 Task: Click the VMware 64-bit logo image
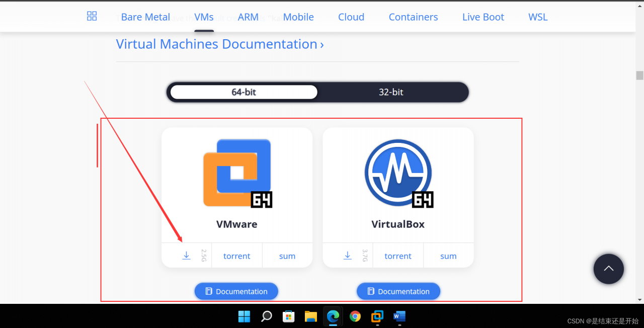tap(237, 174)
